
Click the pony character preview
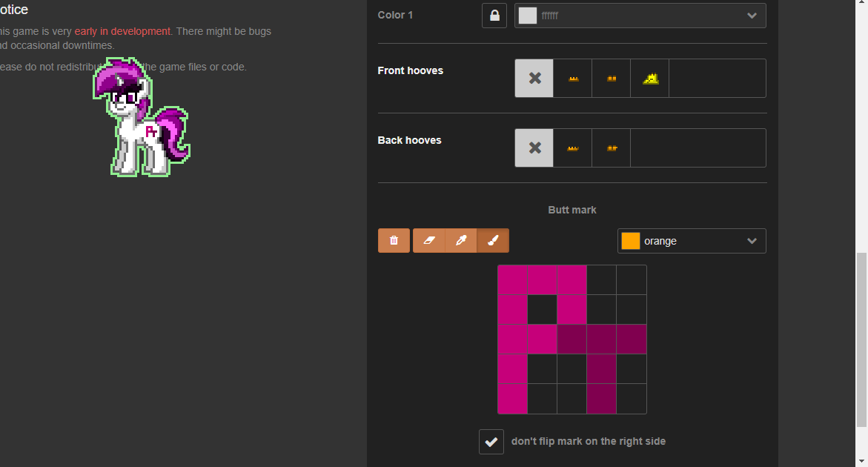click(x=142, y=117)
